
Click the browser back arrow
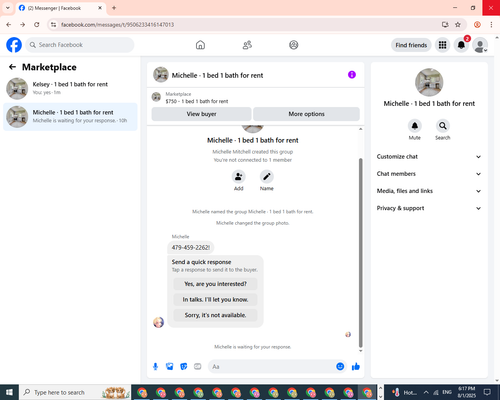click(x=9, y=25)
